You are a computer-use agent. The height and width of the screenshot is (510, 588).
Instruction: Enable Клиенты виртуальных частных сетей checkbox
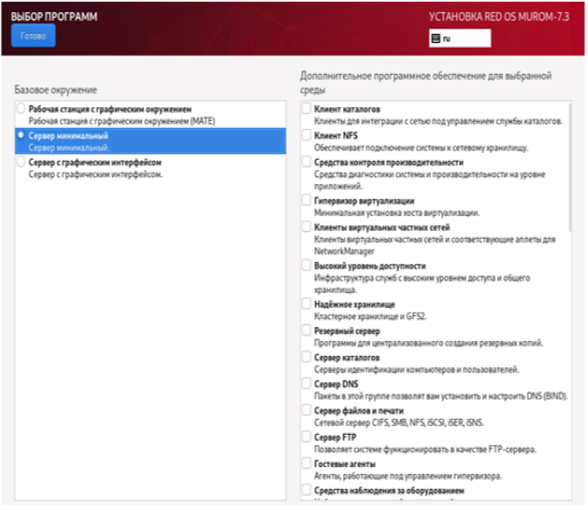click(306, 227)
